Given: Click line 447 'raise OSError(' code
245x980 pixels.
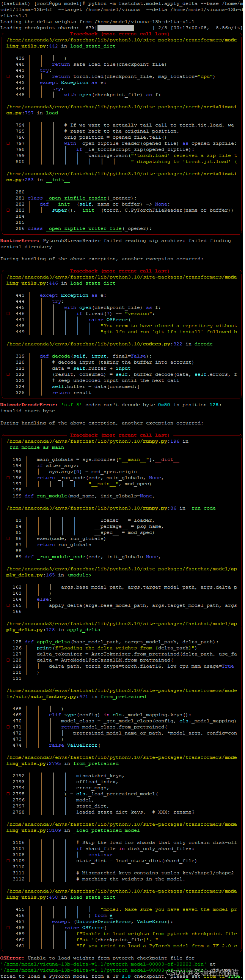Looking at the screenshot, I should coord(110,320).
